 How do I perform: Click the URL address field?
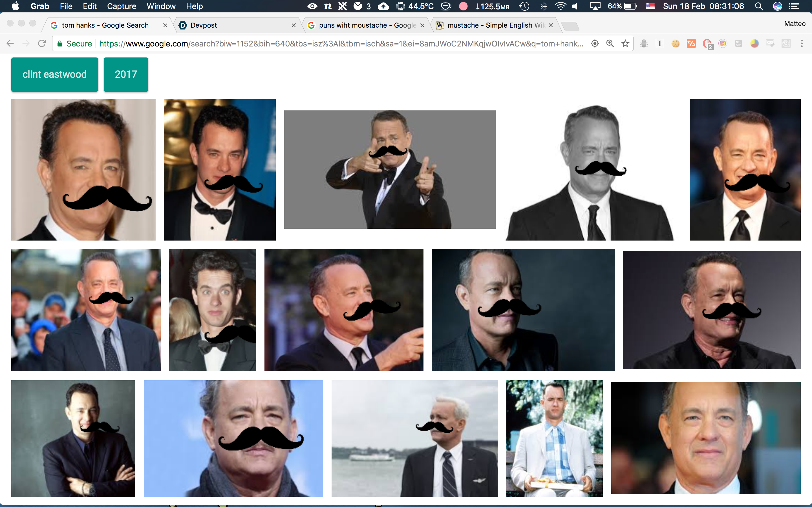[336, 44]
